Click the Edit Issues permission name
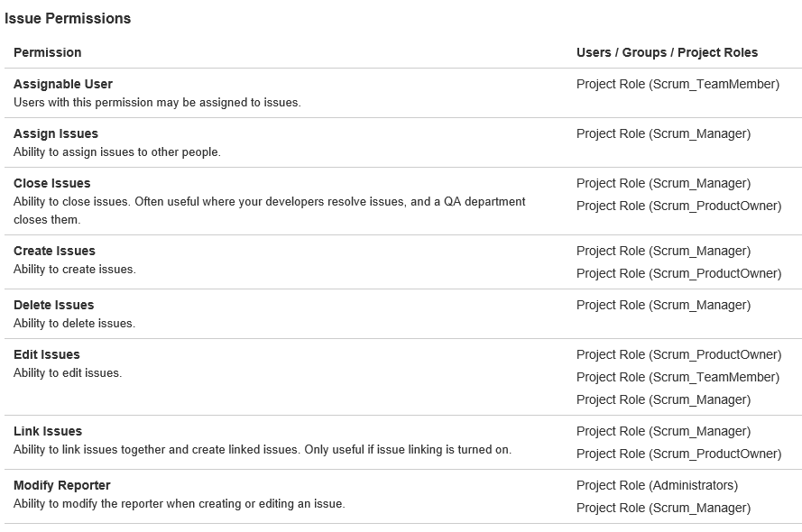Image resolution: width=802 pixels, height=532 pixels. click(47, 354)
